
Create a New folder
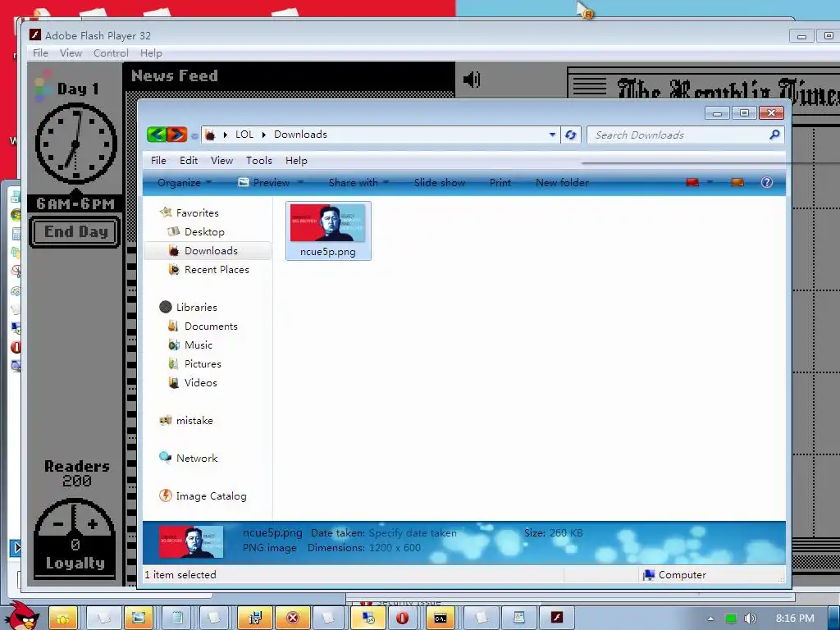pyautogui.click(x=563, y=183)
